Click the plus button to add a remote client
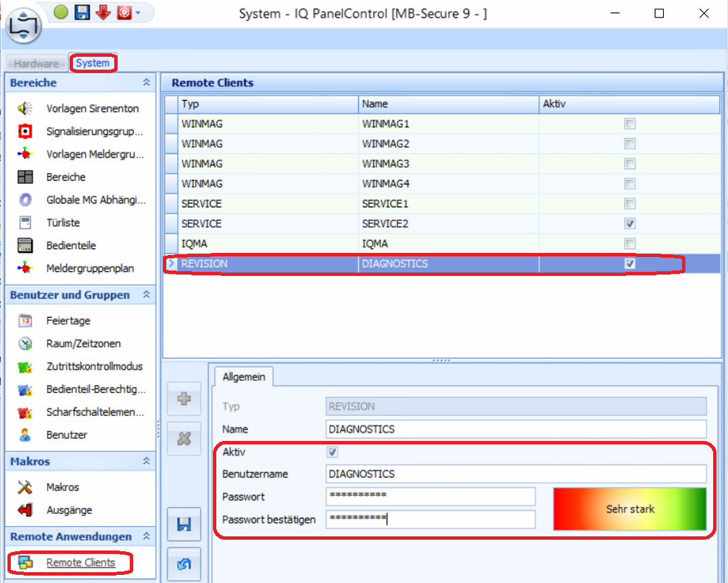Screen dimensions: 728x583 tap(184, 398)
